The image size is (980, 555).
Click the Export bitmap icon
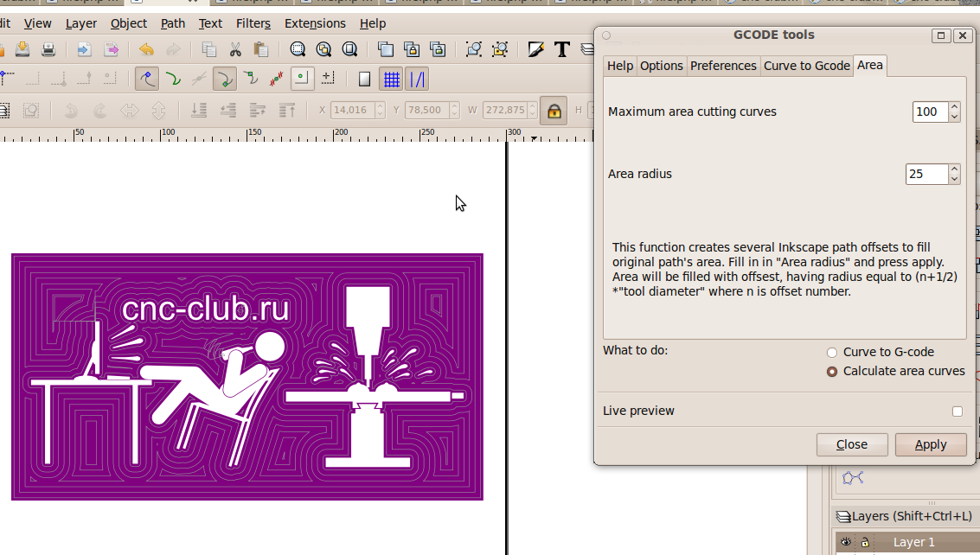point(111,49)
